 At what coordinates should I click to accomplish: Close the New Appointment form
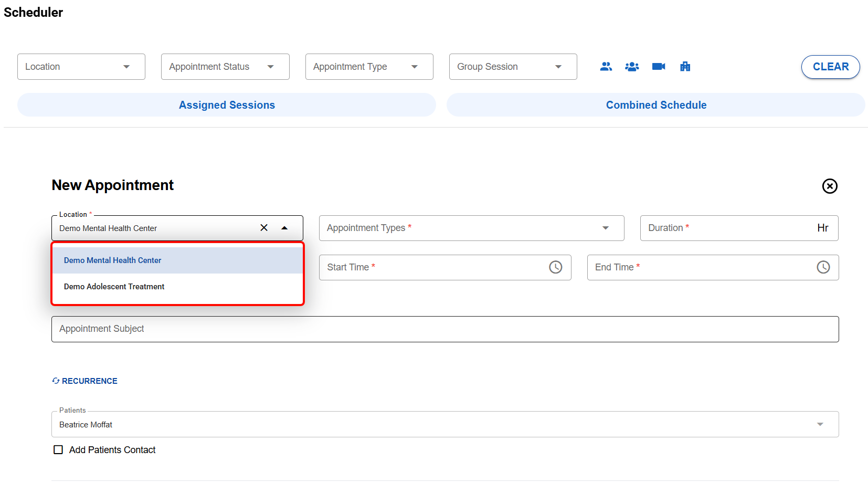click(829, 186)
